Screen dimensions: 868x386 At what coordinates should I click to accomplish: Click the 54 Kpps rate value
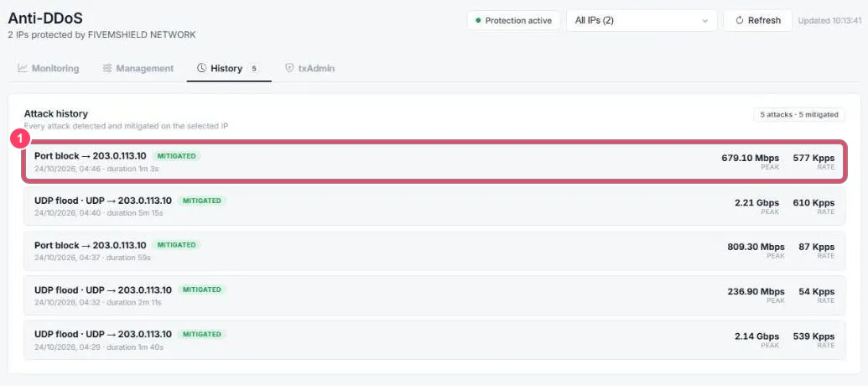pos(817,291)
